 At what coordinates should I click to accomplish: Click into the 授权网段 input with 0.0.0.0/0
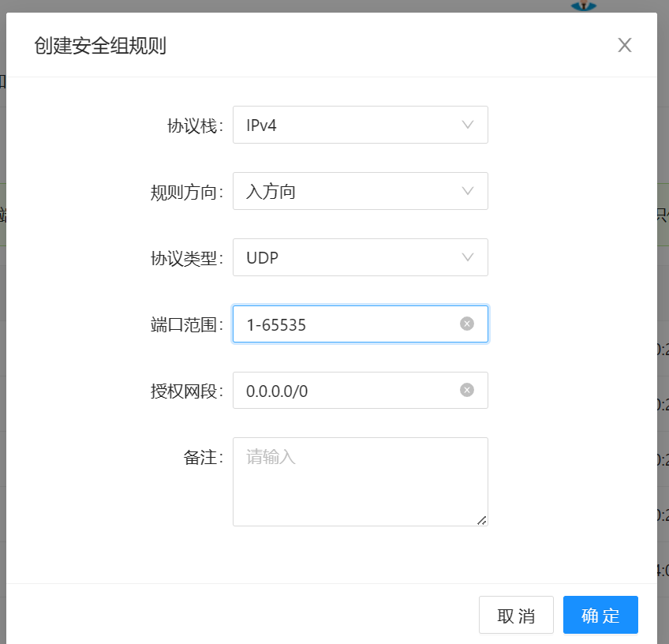pyautogui.click(x=347, y=391)
